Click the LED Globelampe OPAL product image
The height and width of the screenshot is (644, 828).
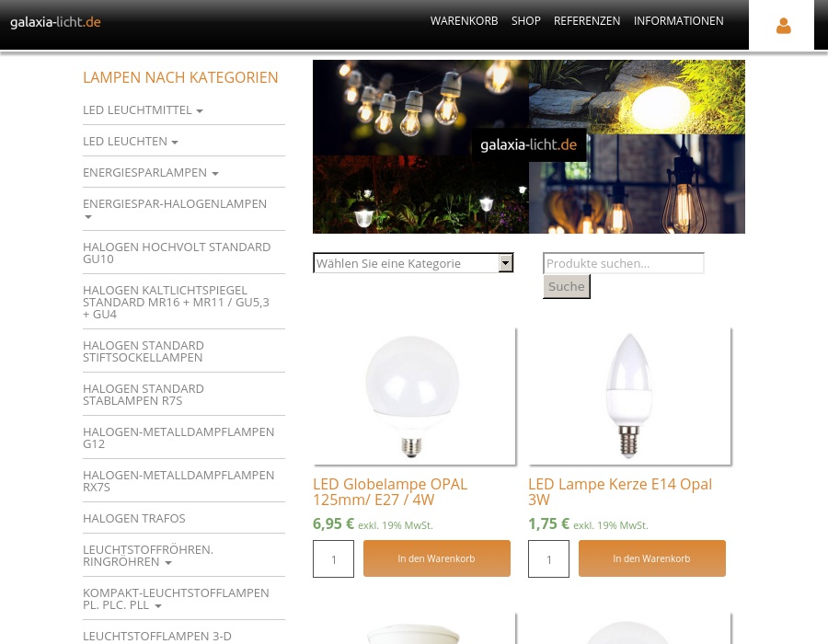[x=413, y=396]
